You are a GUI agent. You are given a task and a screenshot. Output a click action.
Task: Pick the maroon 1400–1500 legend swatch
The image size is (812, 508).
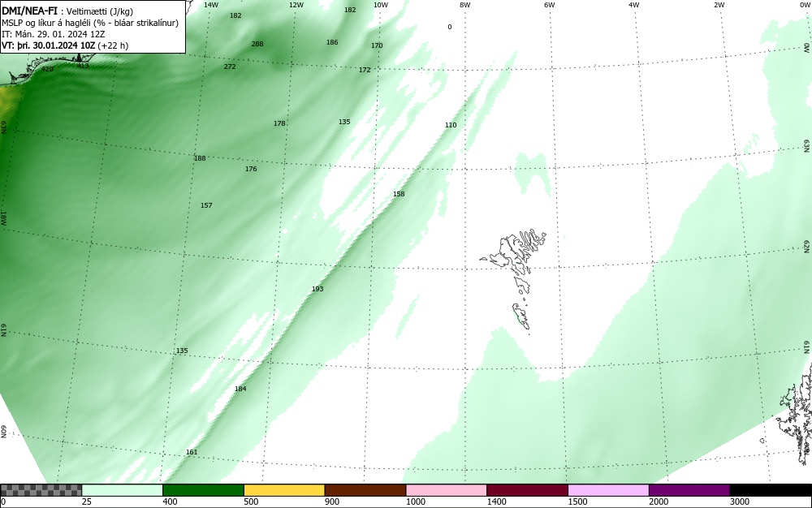[x=527, y=490]
